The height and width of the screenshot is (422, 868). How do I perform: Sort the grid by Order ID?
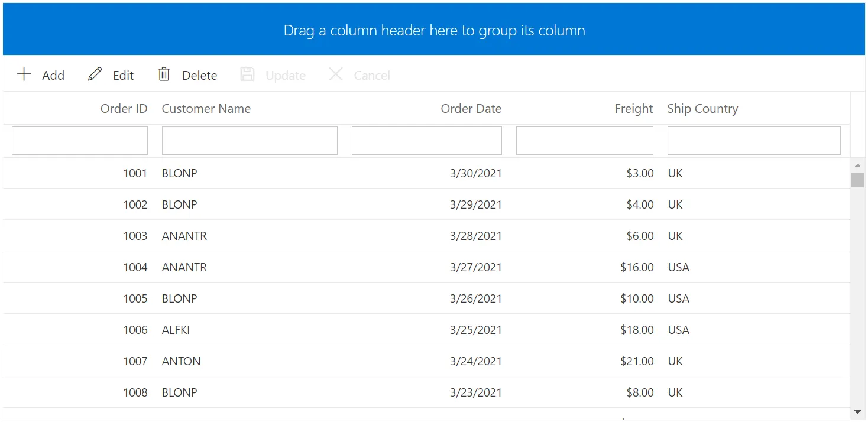pos(124,108)
